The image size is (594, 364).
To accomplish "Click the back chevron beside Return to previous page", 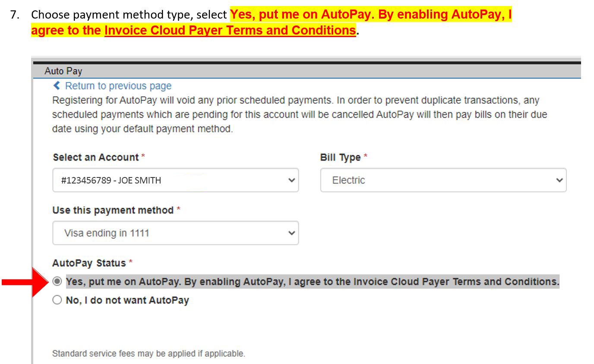I will tap(57, 85).
